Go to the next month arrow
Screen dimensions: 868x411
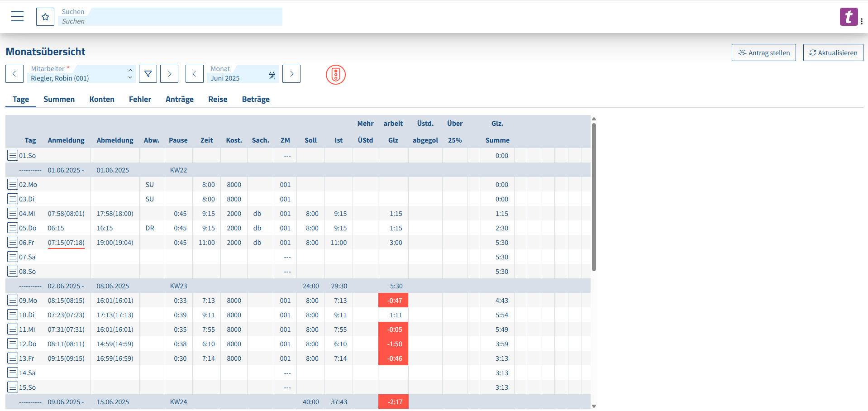click(x=291, y=74)
